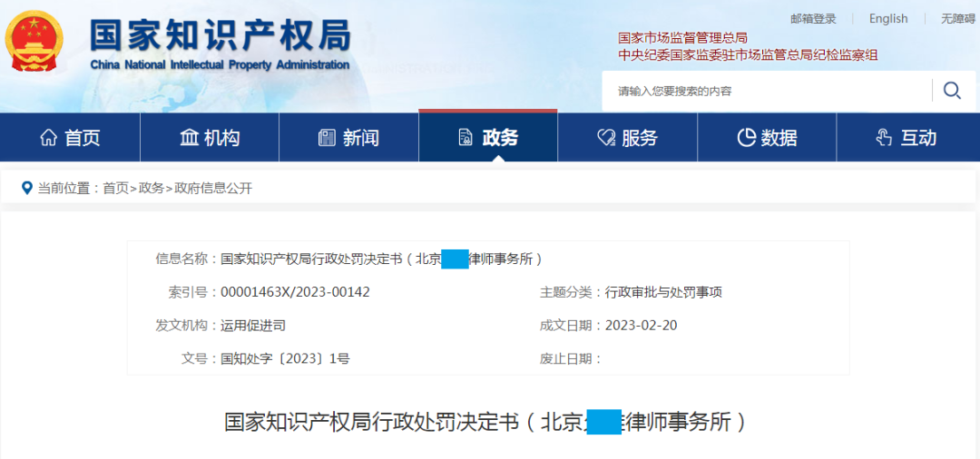980x459 pixels.
Task: Click 政府信息公开 in the breadcrumb
Action: click(x=213, y=188)
